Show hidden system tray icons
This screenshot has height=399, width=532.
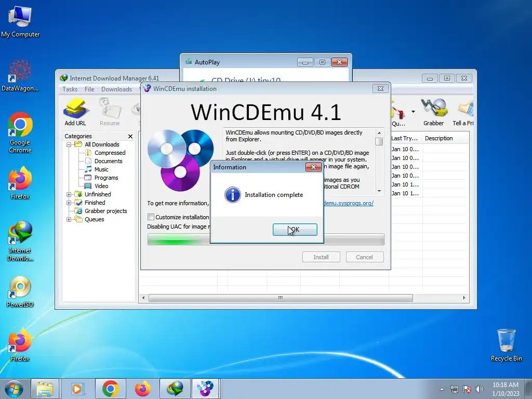point(442,389)
